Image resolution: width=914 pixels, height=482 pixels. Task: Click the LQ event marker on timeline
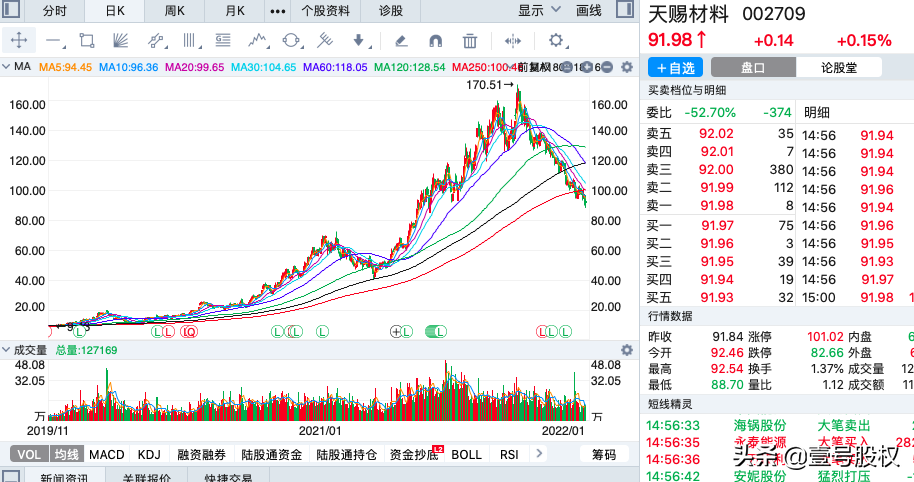pyautogui.click(x=189, y=332)
